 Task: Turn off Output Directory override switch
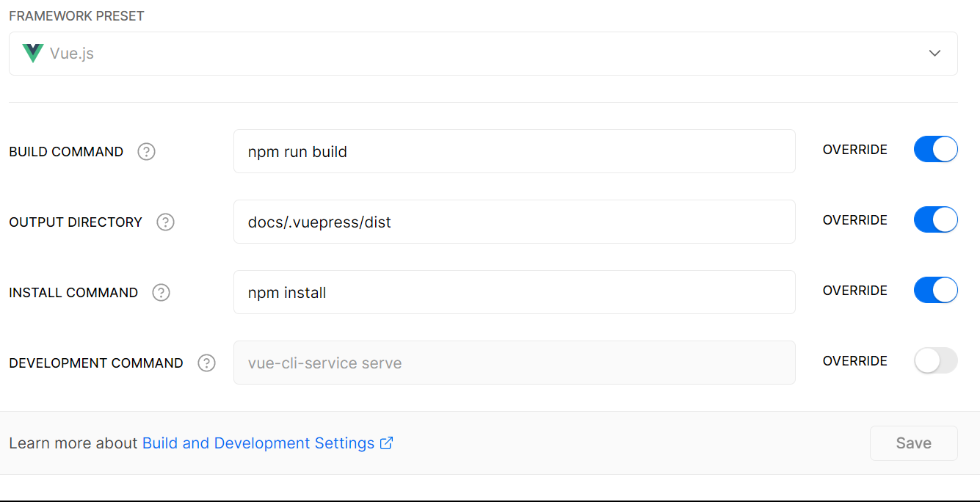pos(935,219)
